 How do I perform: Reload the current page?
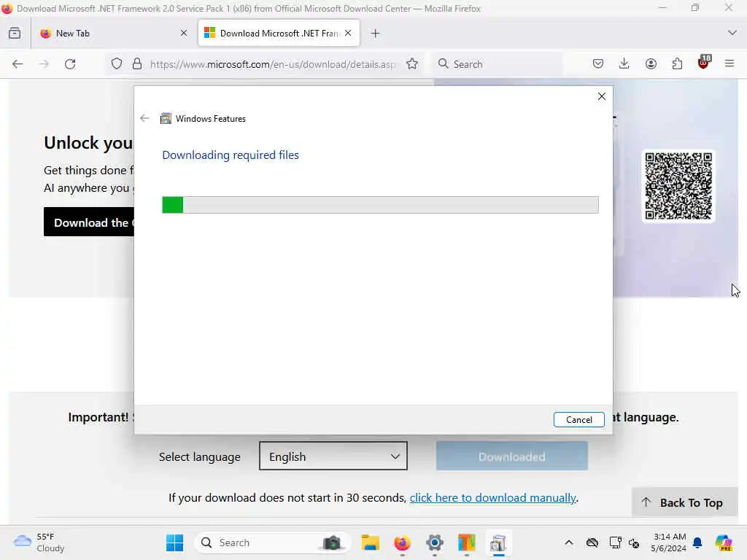pos(70,64)
